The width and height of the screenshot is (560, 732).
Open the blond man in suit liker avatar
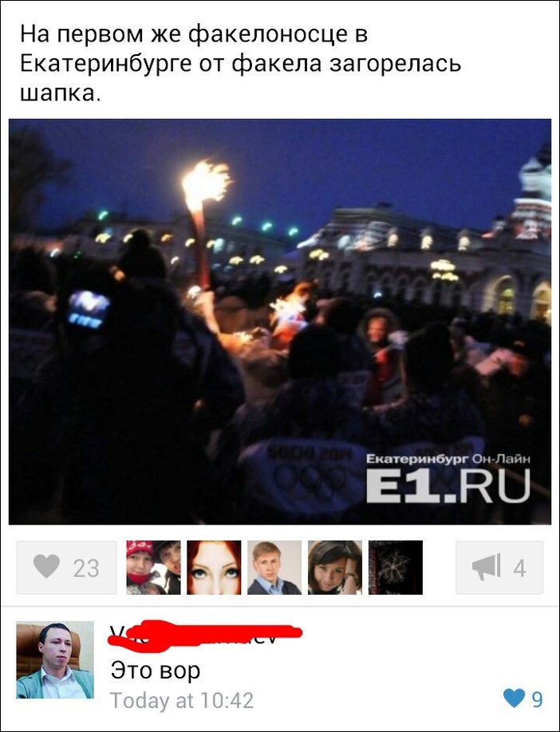coord(274,568)
